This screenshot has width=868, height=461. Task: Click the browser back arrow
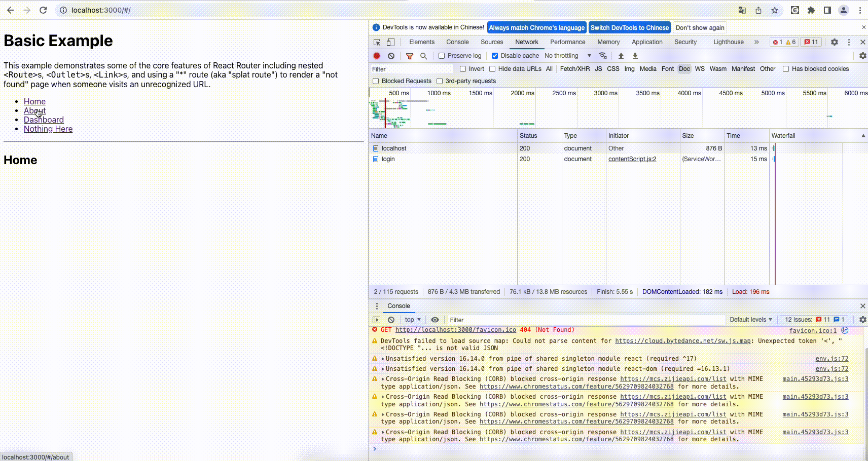tap(10, 10)
